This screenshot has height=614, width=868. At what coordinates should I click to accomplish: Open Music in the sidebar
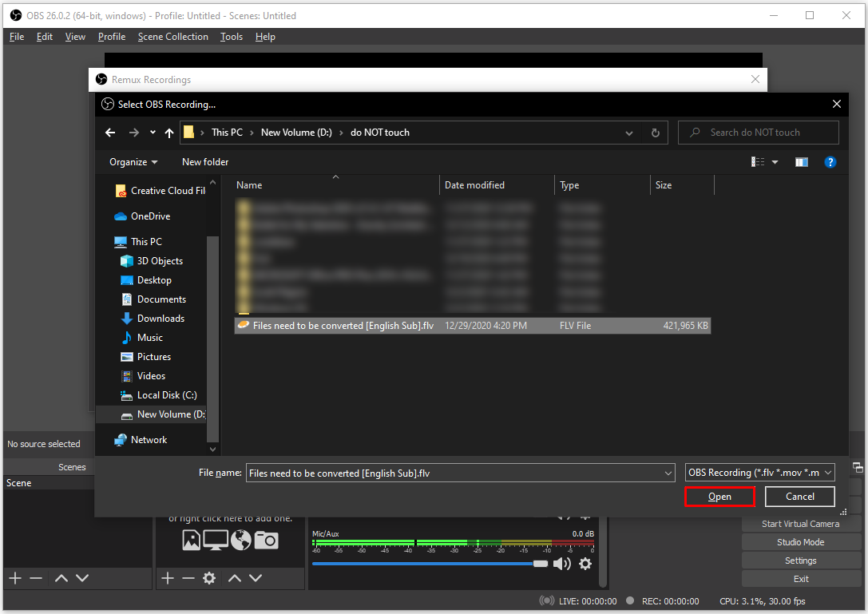[x=141, y=338]
